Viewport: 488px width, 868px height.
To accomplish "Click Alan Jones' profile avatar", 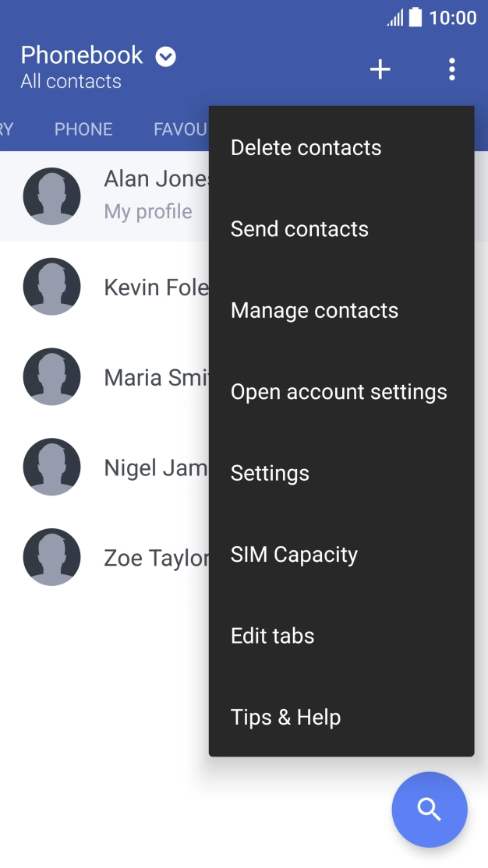I will pyautogui.click(x=52, y=196).
